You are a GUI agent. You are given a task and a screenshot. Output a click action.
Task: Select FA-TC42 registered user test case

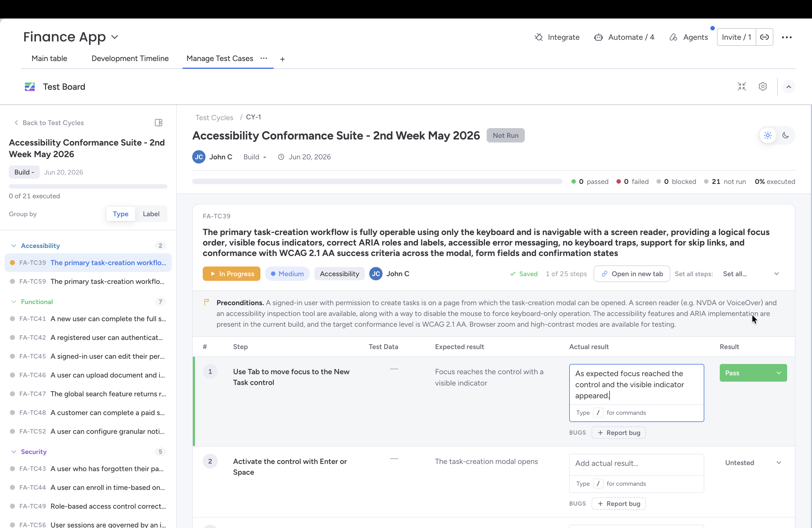click(88, 337)
